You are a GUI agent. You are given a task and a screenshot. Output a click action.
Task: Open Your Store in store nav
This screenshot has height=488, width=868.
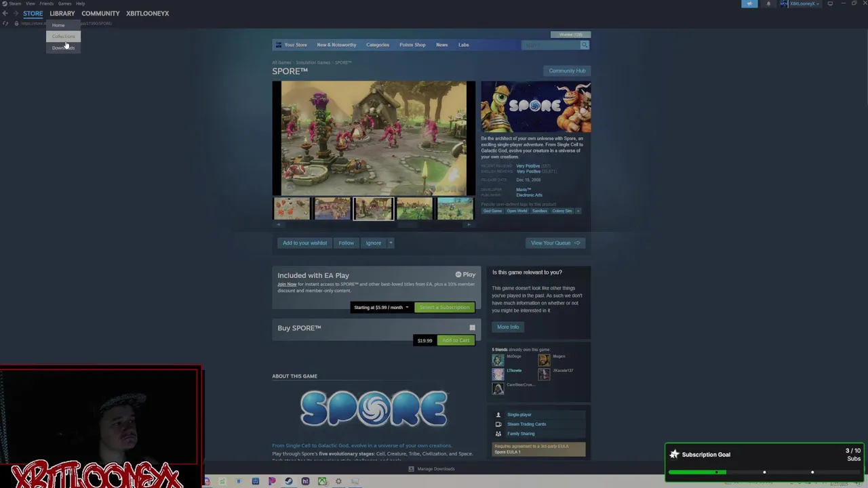[x=296, y=45]
